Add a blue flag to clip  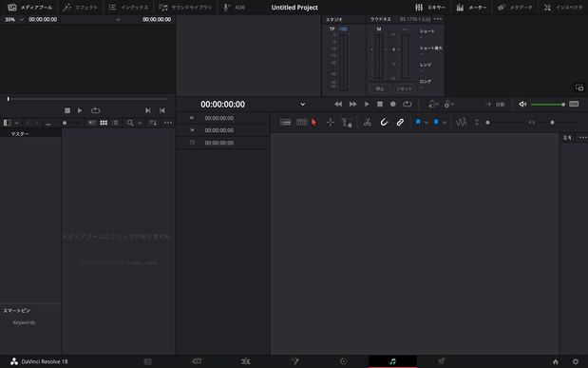tap(418, 122)
